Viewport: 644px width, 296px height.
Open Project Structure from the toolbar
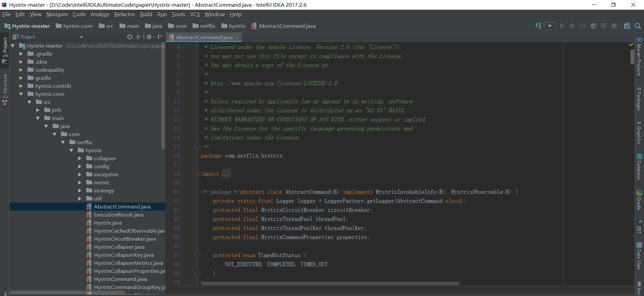[627, 26]
